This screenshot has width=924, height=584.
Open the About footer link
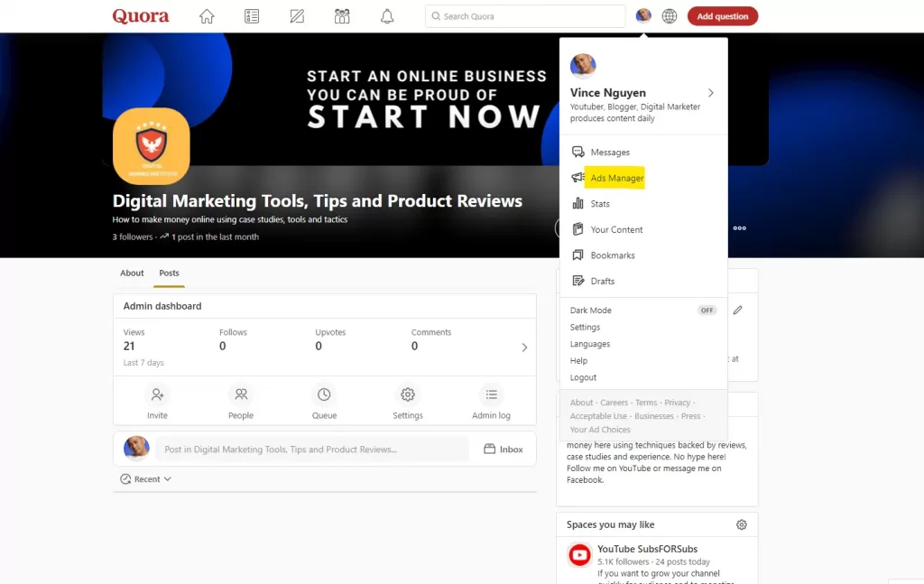(x=582, y=403)
